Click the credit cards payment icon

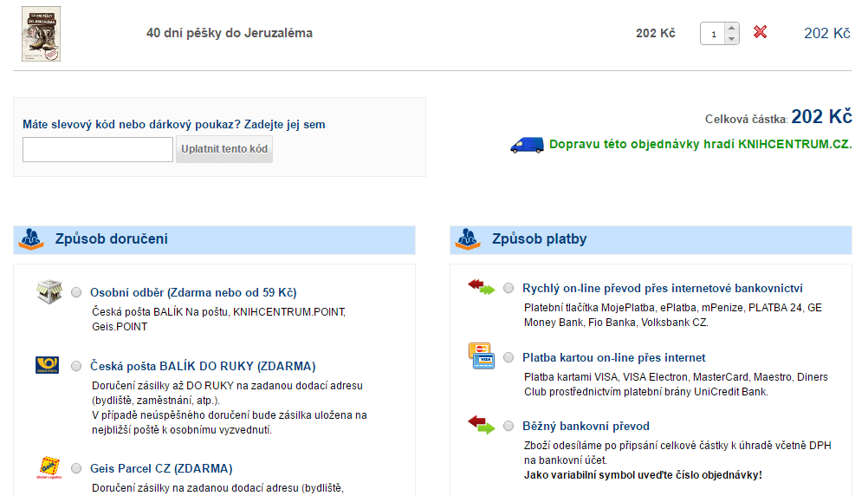(481, 356)
